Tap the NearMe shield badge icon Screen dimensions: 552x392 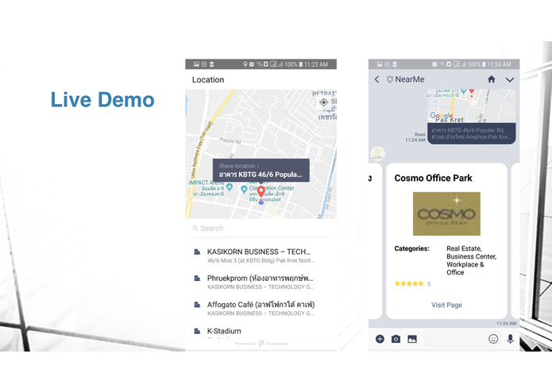(x=390, y=79)
